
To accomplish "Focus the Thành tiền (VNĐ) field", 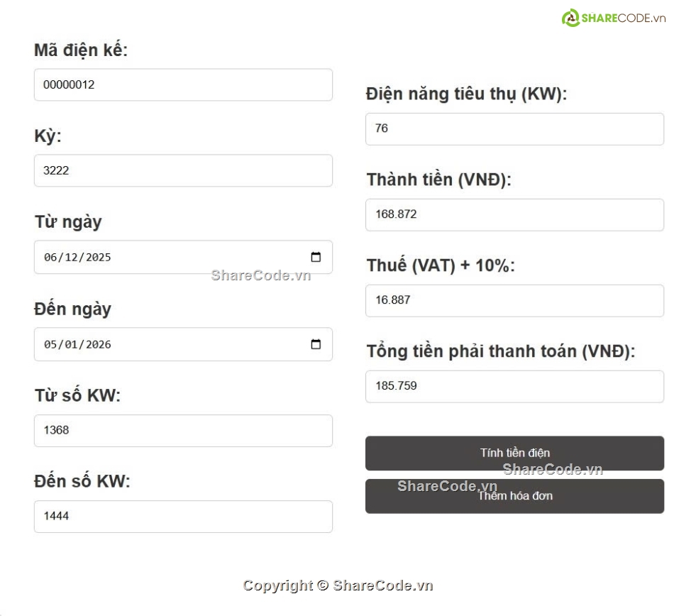I will coord(514,215).
